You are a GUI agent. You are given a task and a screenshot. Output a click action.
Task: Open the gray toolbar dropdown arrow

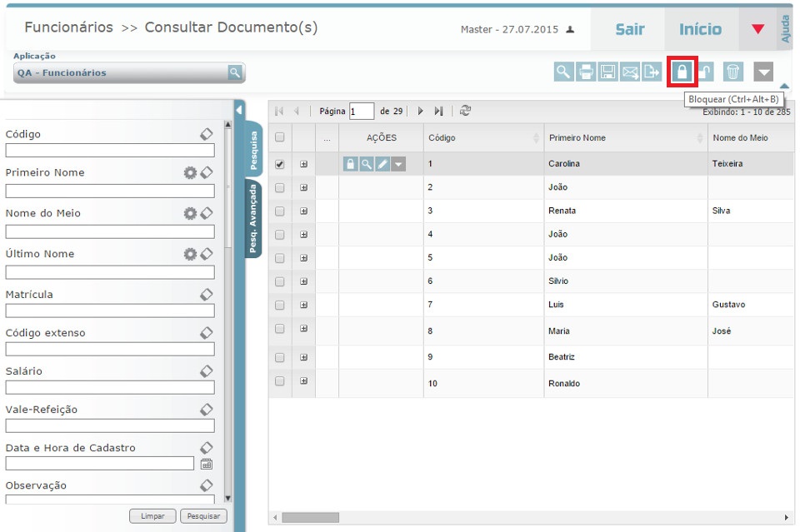click(763, 72)
